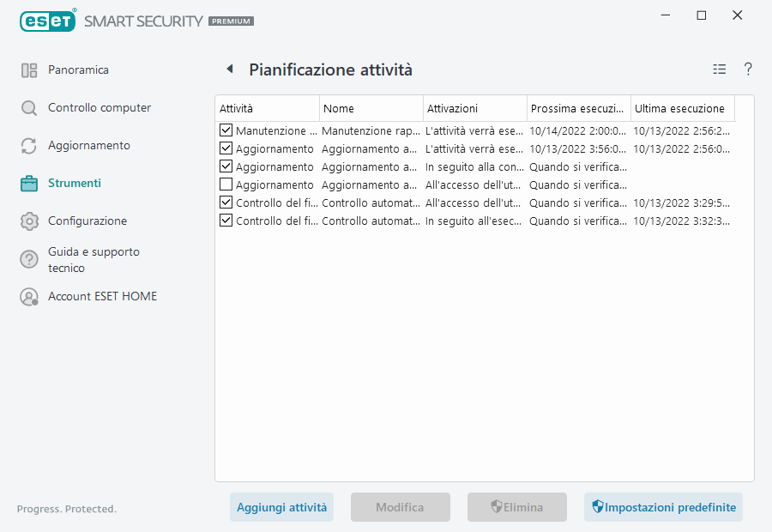Open the list view options icon
The height and width of the screenshot is (532, 772).
[719, 70]
